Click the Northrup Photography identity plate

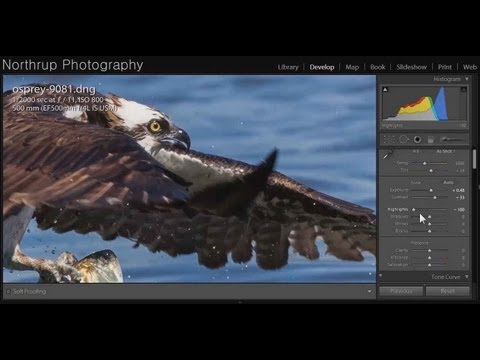(x=73, y=65)
